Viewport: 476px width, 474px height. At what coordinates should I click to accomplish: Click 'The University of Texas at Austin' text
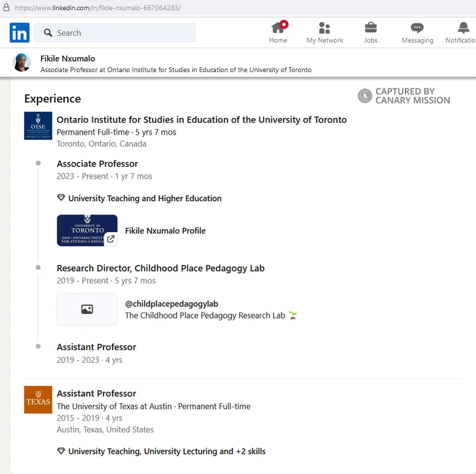[x=114, y=406]
